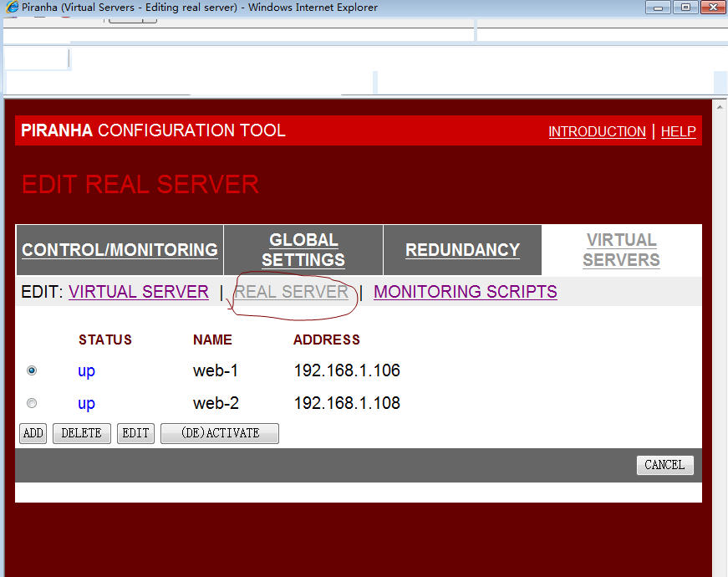728x577 pixels.
Task: Click the address 192.168.1.108
Action: click(x=347, y=403)
